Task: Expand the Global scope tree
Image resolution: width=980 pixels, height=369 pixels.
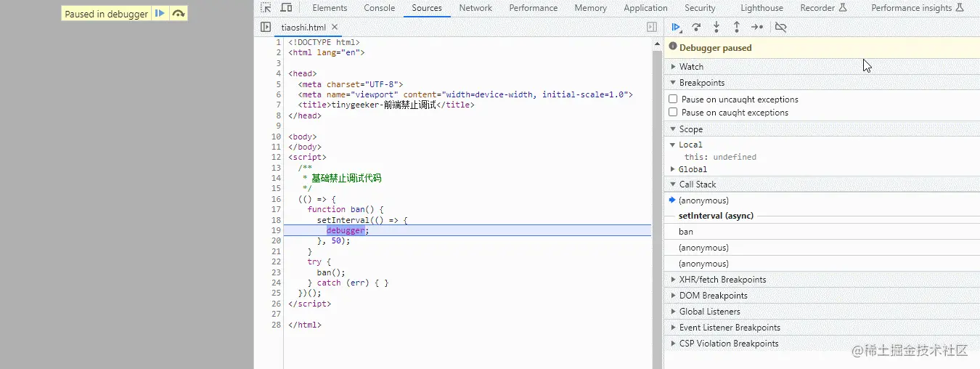Action: pyautogui.click(x=673, y=169)
